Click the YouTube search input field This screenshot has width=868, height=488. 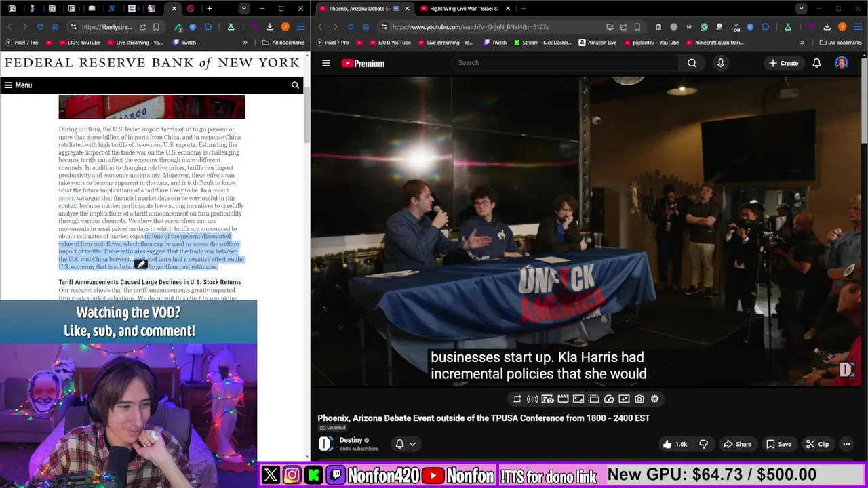tap(566, 63)
